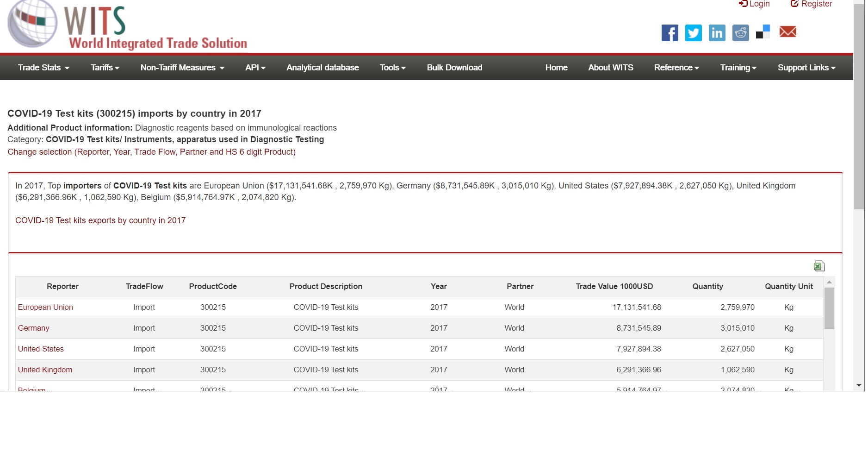Download table as Excel file
The image size is (868, 458).
[x=819, y=266]
